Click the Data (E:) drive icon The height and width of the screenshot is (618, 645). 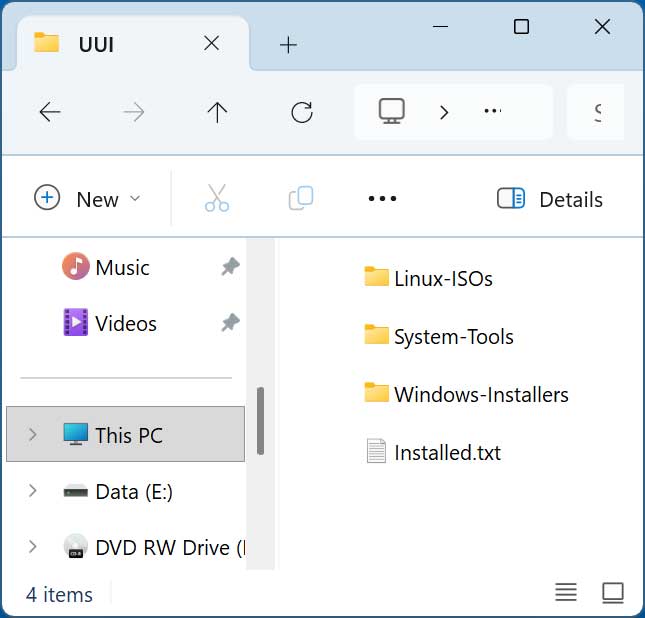click(x=76, y=490)
